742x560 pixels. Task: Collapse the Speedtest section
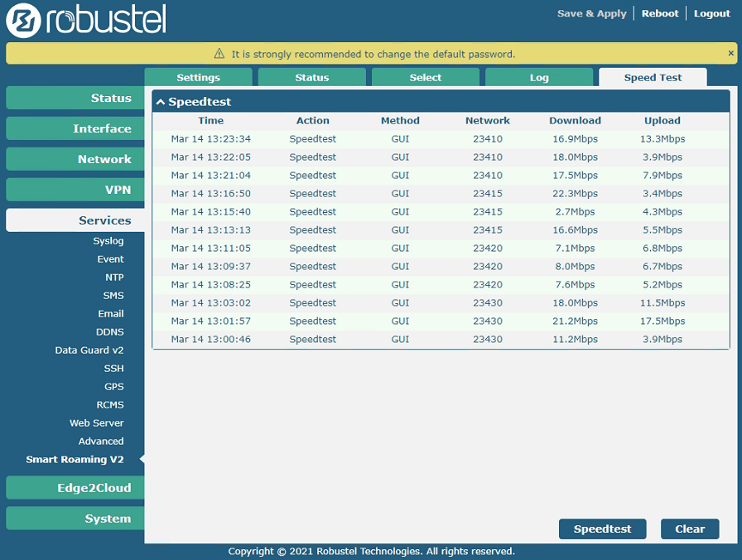tap(161, 102)
